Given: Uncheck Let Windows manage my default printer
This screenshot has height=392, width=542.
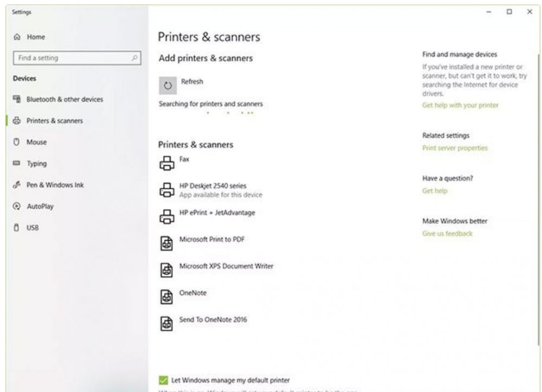Looking at the screenshot, I should tap(163, 381).
